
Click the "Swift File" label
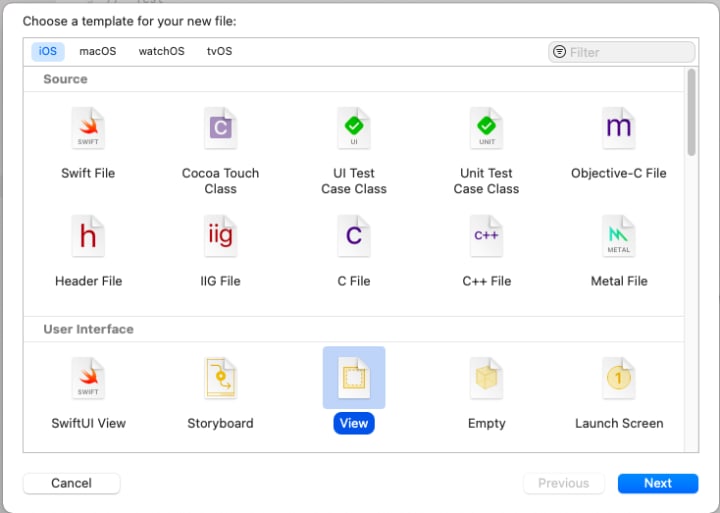tap(88, 173)
